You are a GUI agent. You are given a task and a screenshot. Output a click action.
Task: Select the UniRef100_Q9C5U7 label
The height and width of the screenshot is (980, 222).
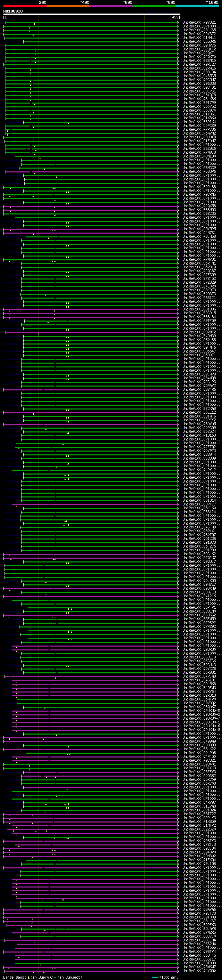199,80
